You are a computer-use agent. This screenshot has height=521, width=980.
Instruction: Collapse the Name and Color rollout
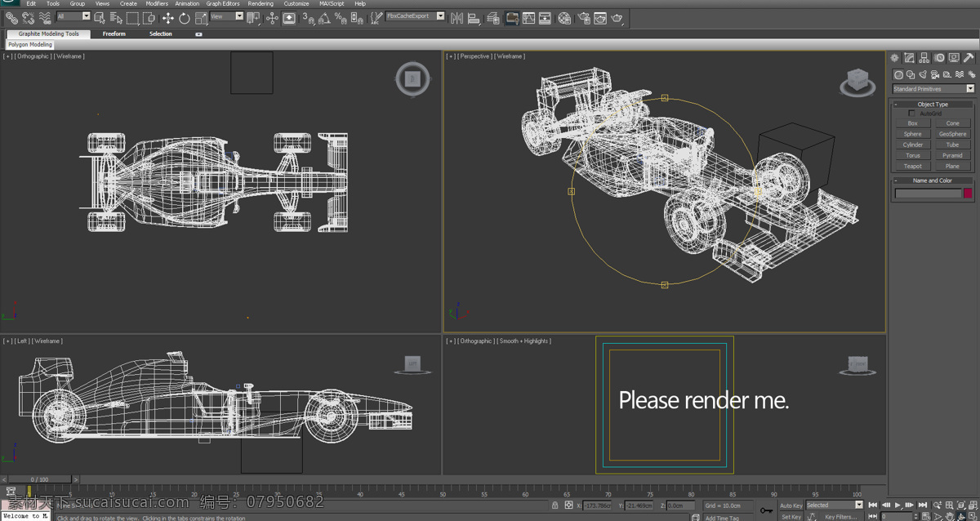point(933,180)
